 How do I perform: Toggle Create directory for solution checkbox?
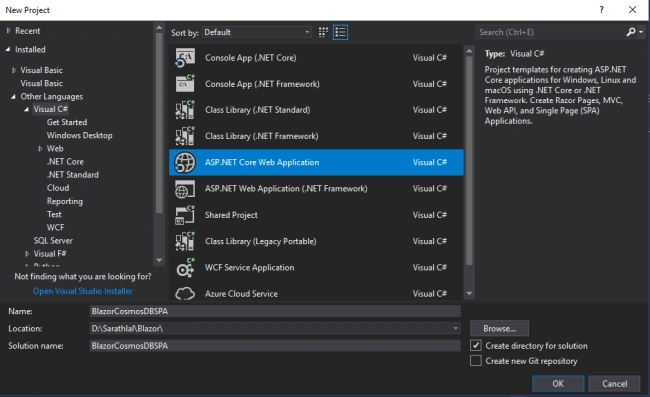[476, 345]
